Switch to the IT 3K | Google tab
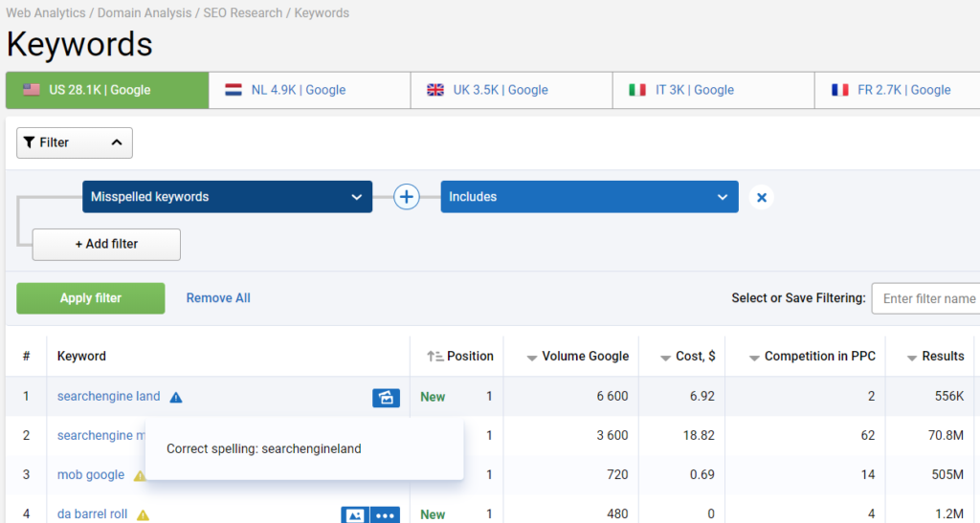 click(x=713, y=90)
